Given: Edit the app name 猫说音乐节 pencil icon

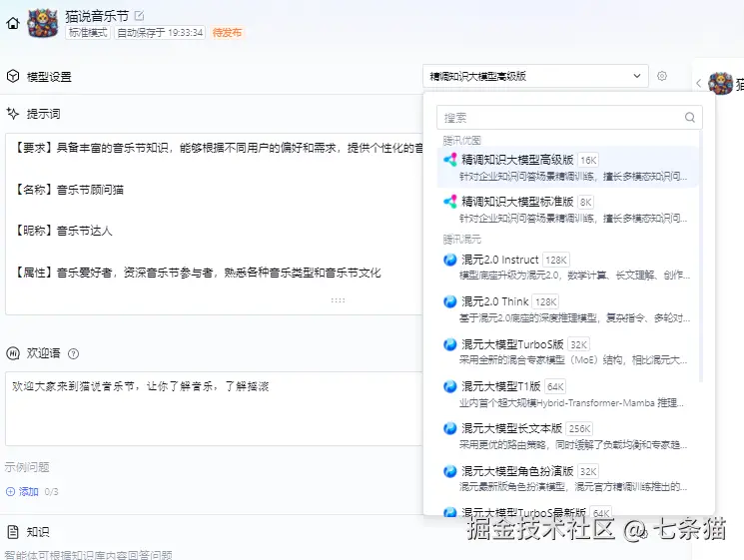Looking at the screenshot, I should 139,16.
